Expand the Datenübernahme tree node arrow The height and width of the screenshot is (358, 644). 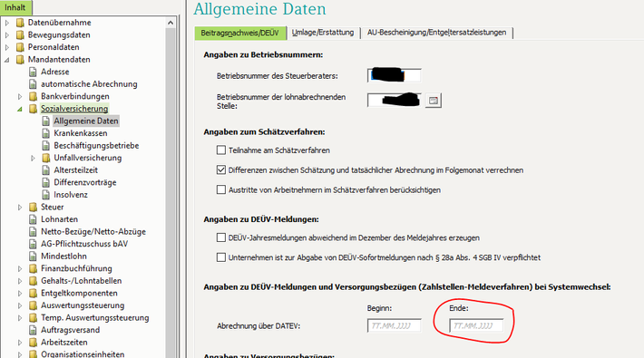click(x=7, y=23)
